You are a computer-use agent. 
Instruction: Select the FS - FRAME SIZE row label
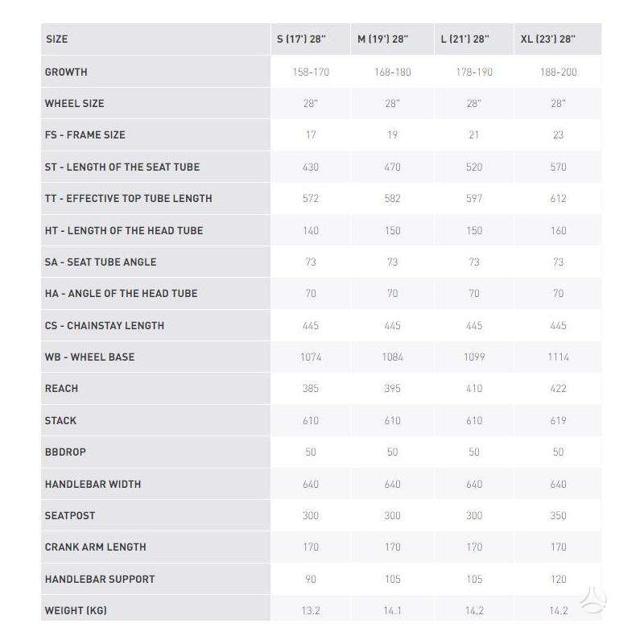(x=85, y=134)
